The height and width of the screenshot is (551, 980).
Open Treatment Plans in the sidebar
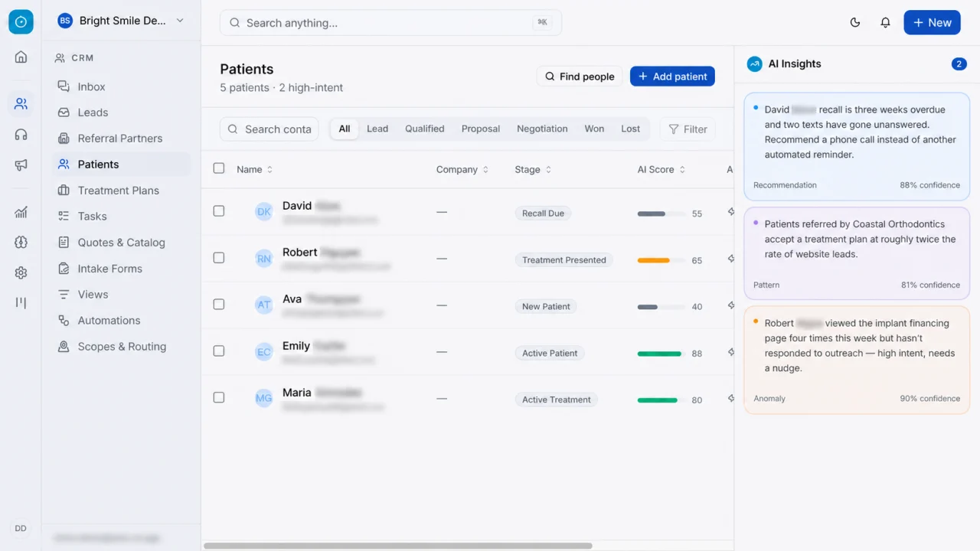(121, 191)
